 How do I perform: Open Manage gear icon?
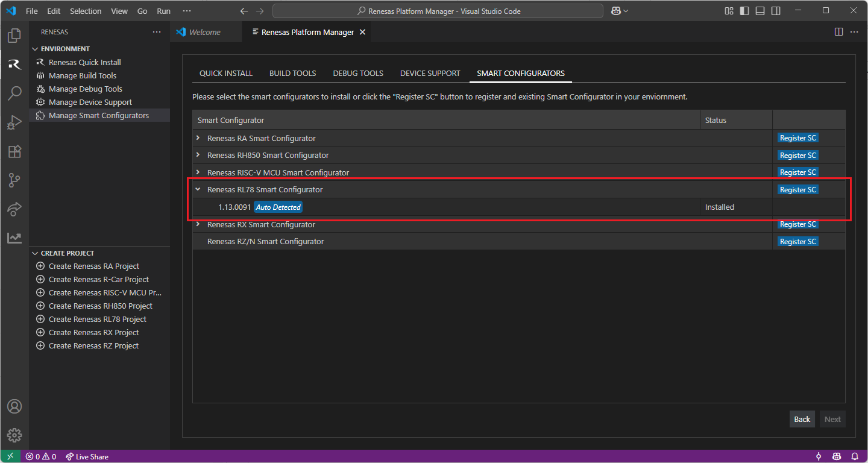14,435
